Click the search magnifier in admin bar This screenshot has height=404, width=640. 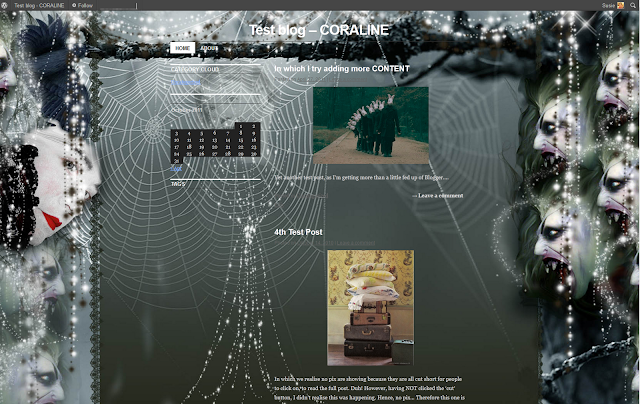[633, 5]
